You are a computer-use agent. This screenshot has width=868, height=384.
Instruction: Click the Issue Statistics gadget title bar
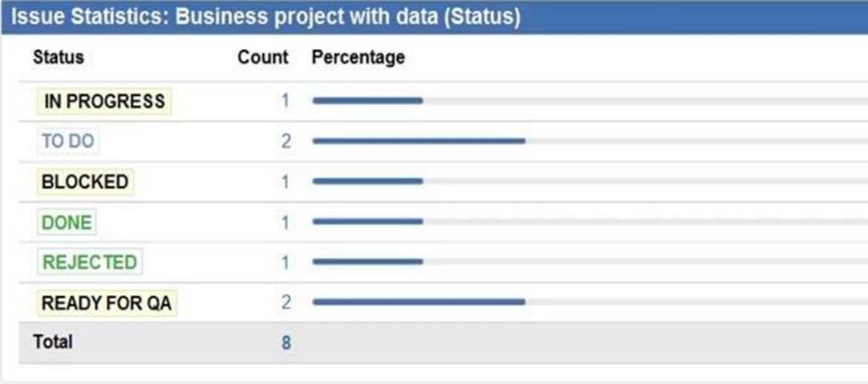coord(434,18)
